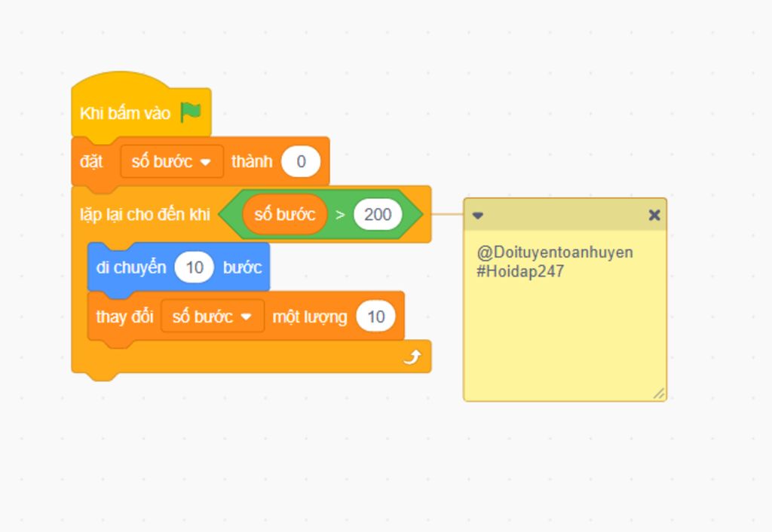This screenshot has width=772, height=532.
Task: Click the '#Hoidap247' comment text
Action: pyautogui.click(x=520, y=271)
